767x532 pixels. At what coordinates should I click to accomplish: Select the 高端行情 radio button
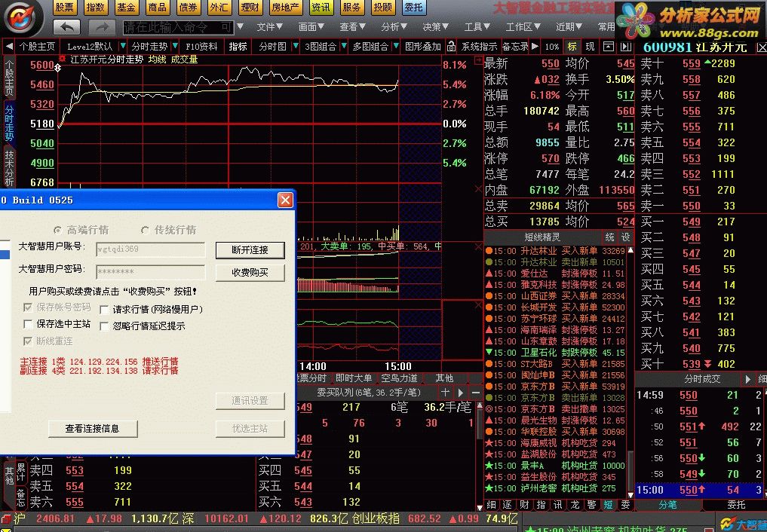tap(58, 230)
